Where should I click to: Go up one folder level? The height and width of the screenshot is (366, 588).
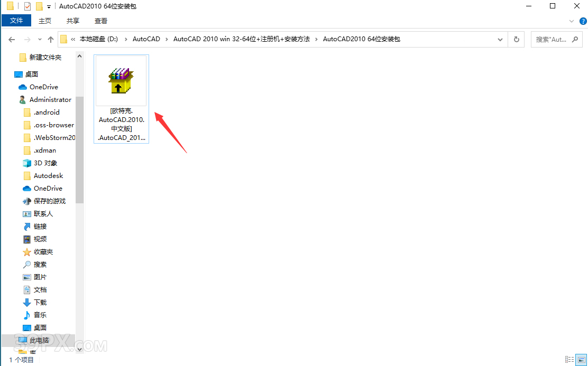point(50,39)
